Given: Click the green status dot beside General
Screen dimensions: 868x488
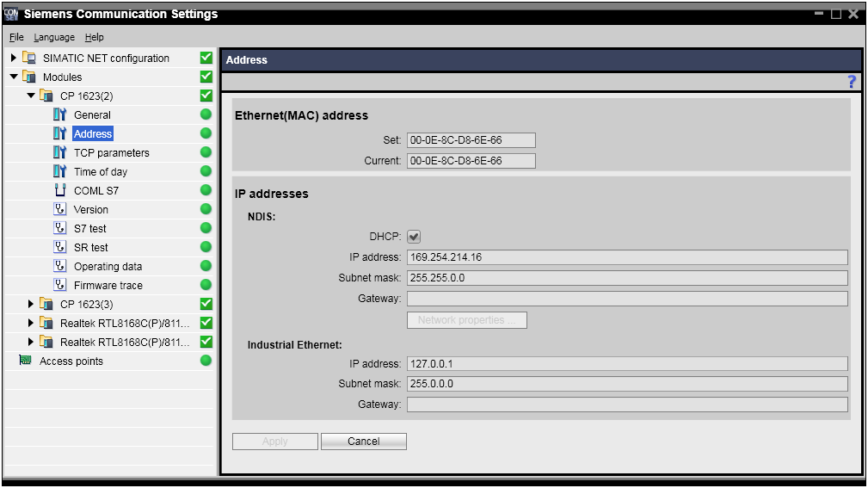Looking at the screenshot, I should click(x=206, y=114).
